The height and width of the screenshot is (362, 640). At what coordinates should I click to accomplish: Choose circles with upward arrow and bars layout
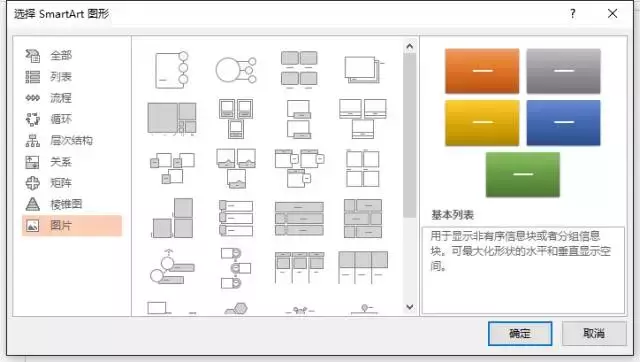[x=172, y=267]
